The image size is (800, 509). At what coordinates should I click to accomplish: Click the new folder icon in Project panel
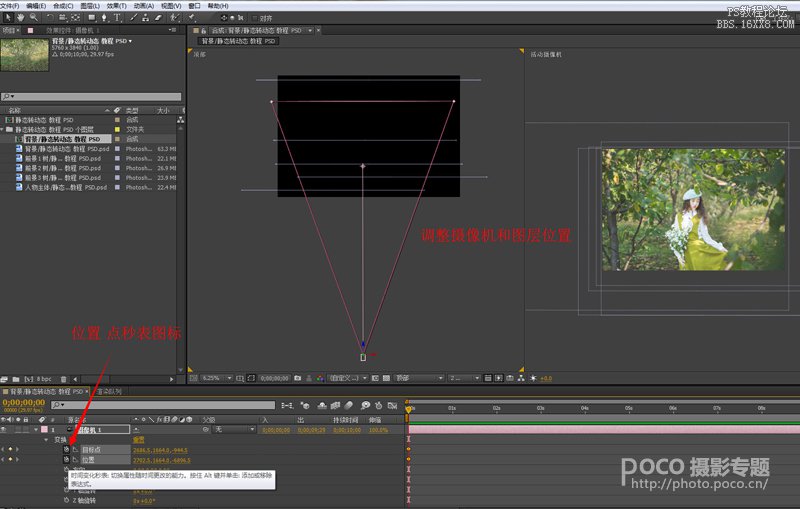click(x=16, y=379)
